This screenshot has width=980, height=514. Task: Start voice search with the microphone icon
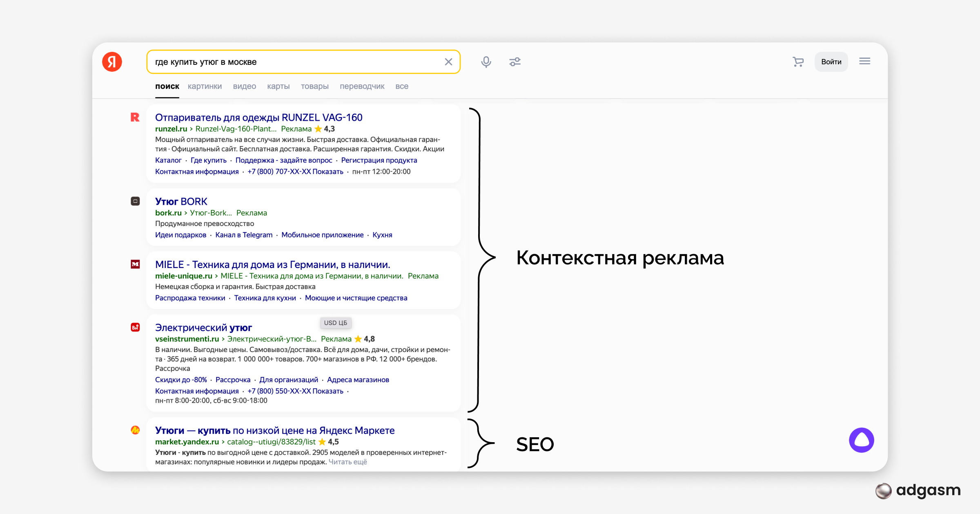click(x=486, y=62)
